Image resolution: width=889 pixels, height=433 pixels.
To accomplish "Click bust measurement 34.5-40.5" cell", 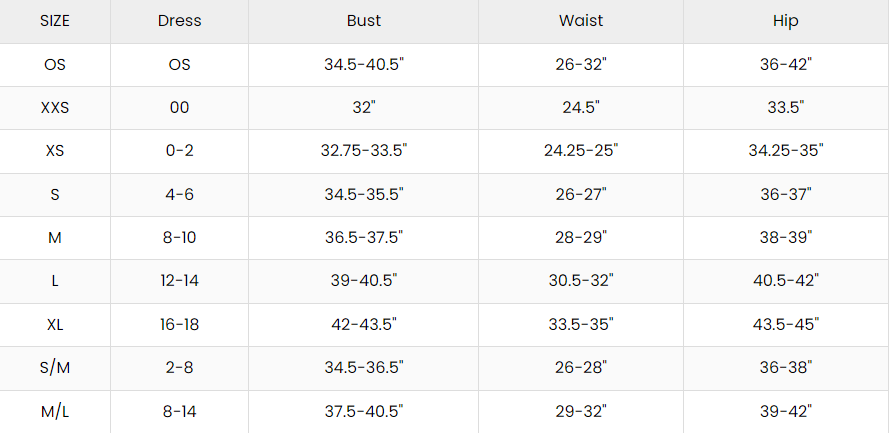I will pyautogui.click(x=364, y=64).
